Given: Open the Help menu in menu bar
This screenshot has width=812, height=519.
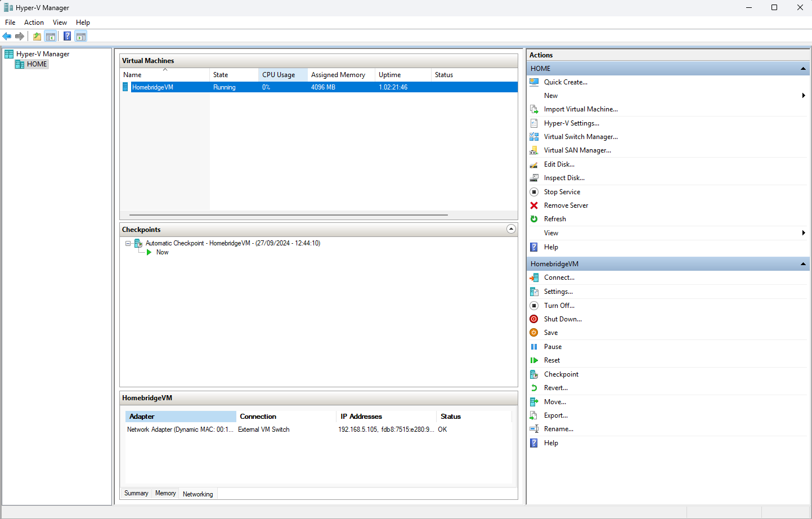Looking at the screenshot, I should (x=83, y=23).
